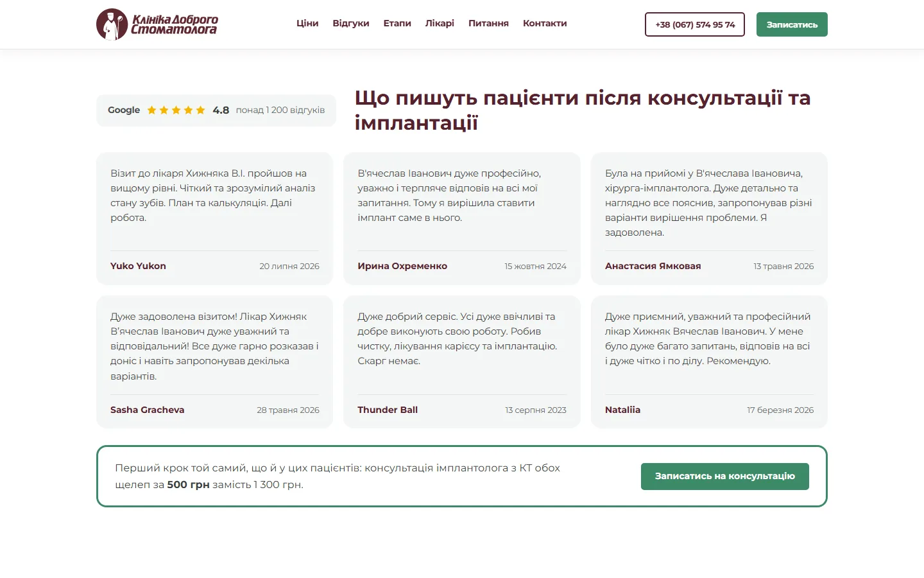
Task: Click the date 28 травня 2026
Action: [x=288, y=410]
